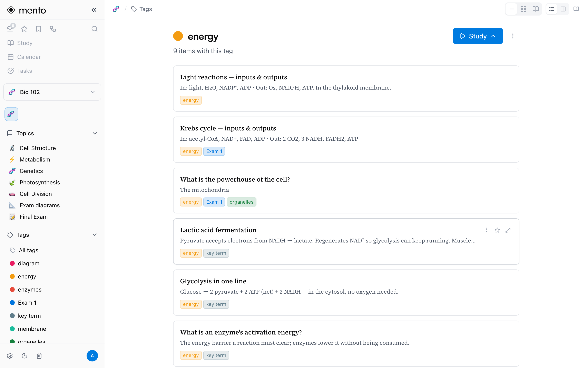Viewport: 588px width, 368px height.
Task: Open Photosynthesis topic
Action: coord(40,182)
